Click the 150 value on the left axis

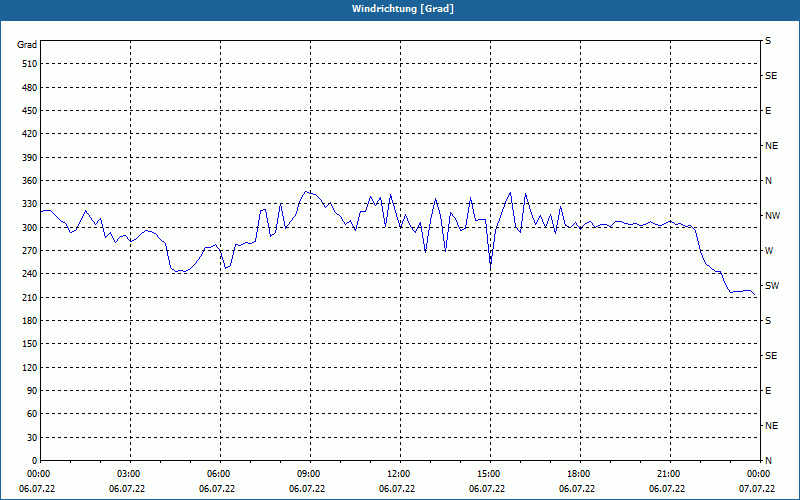click(30, 344)
